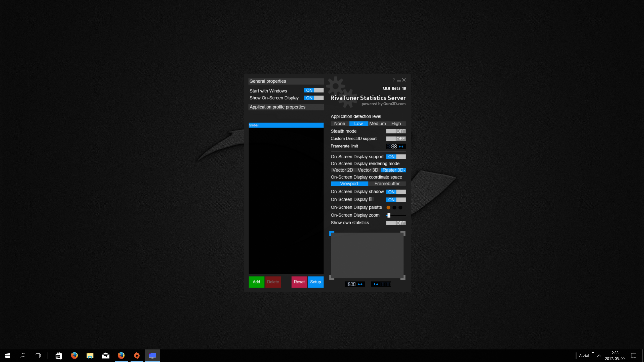Click the up-down arrows of vertical offset
This screenshot has height=362, width=644.
(376, 284)
